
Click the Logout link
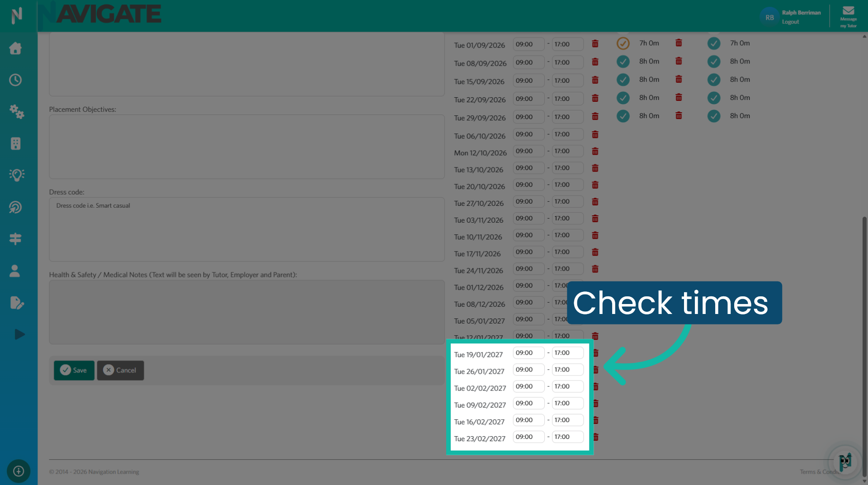pos(790,22)
